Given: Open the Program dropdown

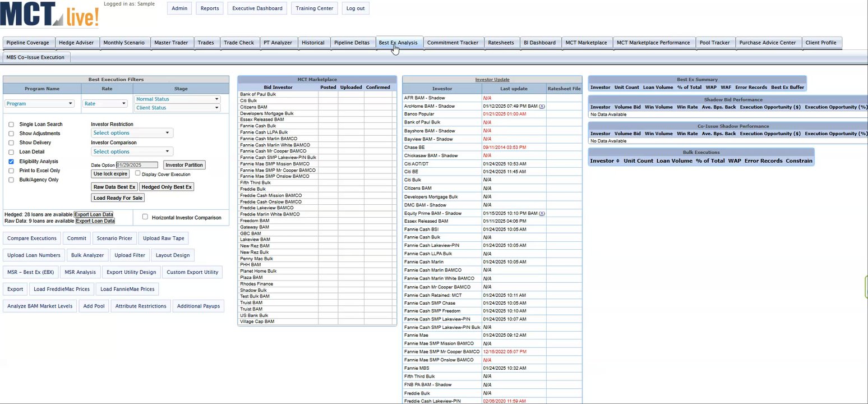Looking at the screenshot, I should coord(40,103).
